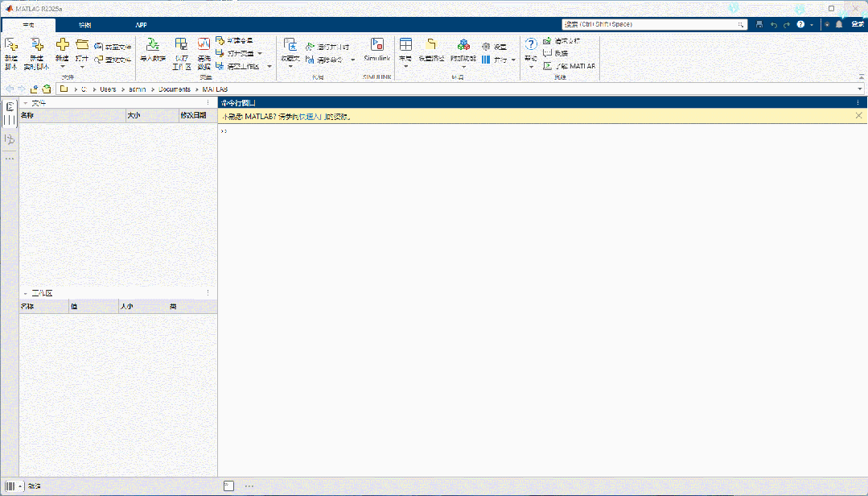Click Clear Commands (清除命令)
This screenshot has height=496, width=868.
(324, 60)
